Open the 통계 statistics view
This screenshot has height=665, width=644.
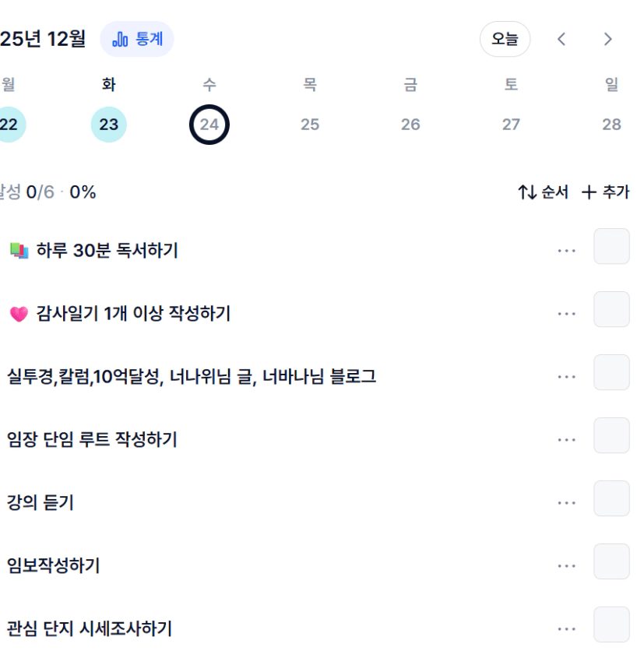click(137, 39)
